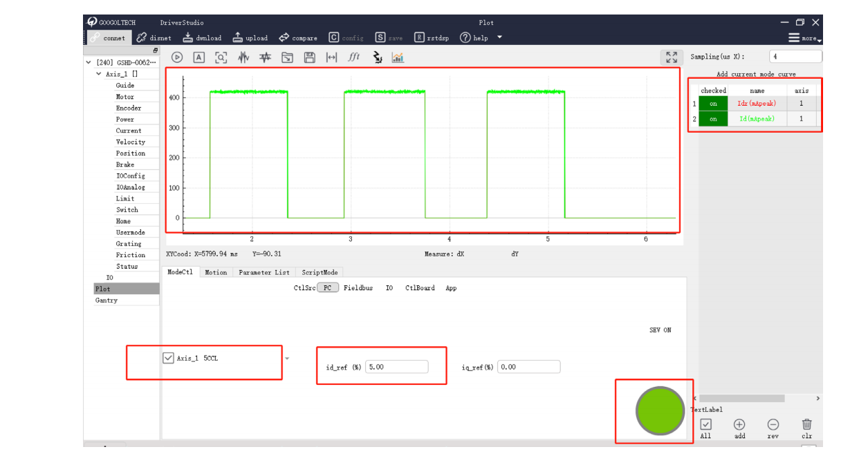Toggle the on state for Idr(mApeak) curve
868x456 pixels.
713,104
